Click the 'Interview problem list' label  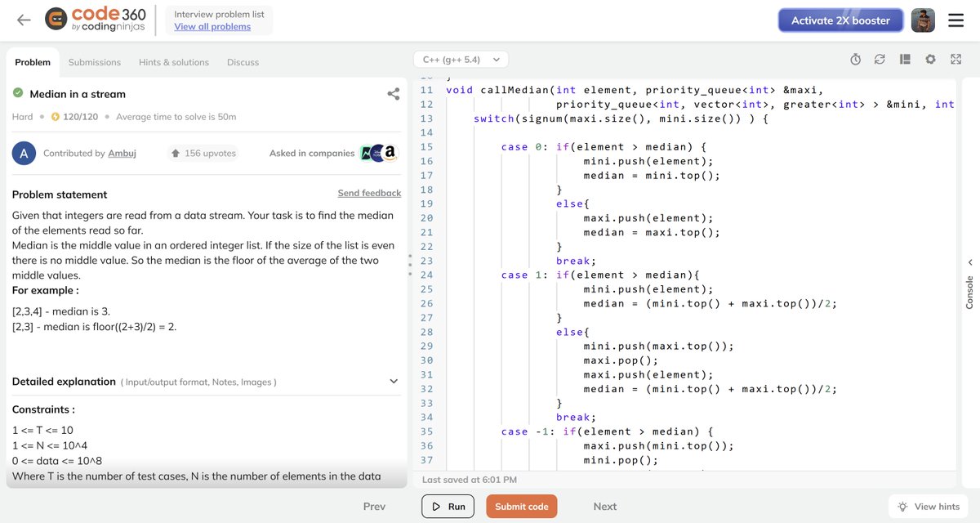click(x=219, y=14)
